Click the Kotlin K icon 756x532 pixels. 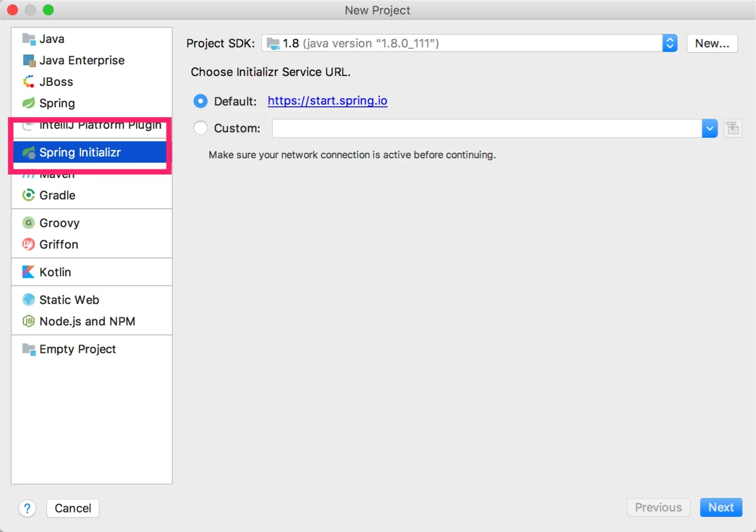(x=29, y=272)
